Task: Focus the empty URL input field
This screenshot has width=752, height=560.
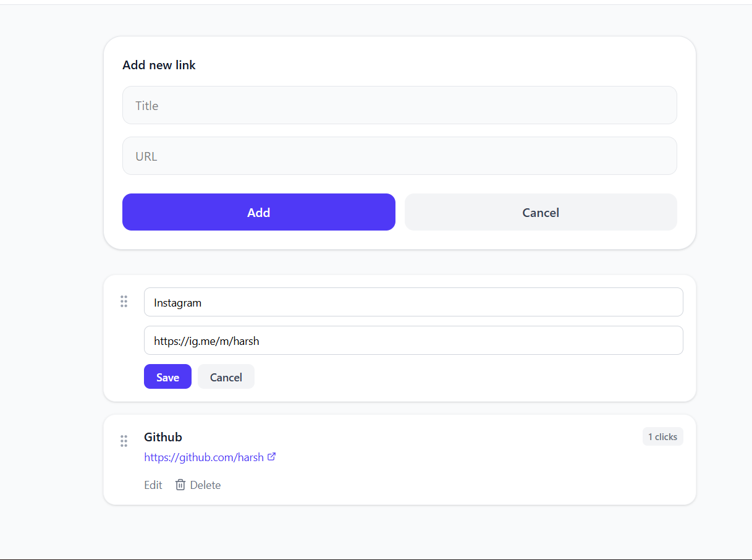Action: coord(399,156)
